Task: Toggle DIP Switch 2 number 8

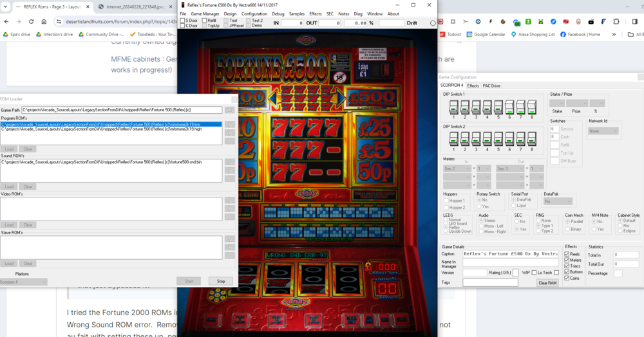Action: 531,140
